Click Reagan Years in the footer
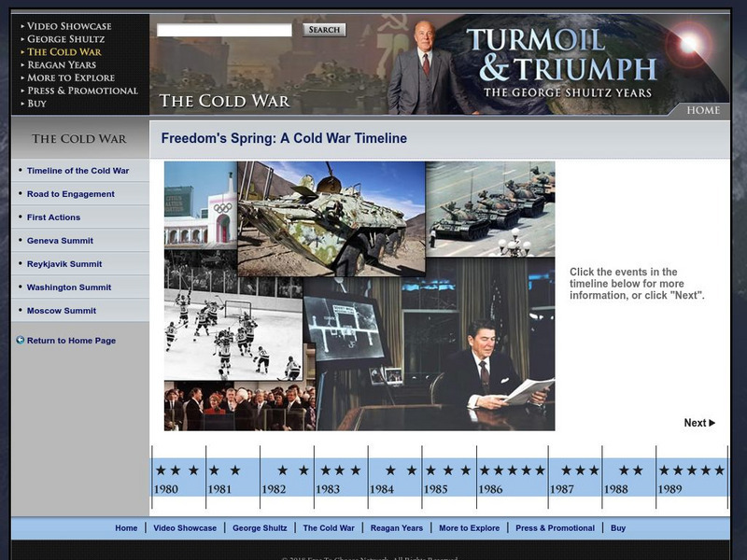747x560 pixels. (397, 528)
